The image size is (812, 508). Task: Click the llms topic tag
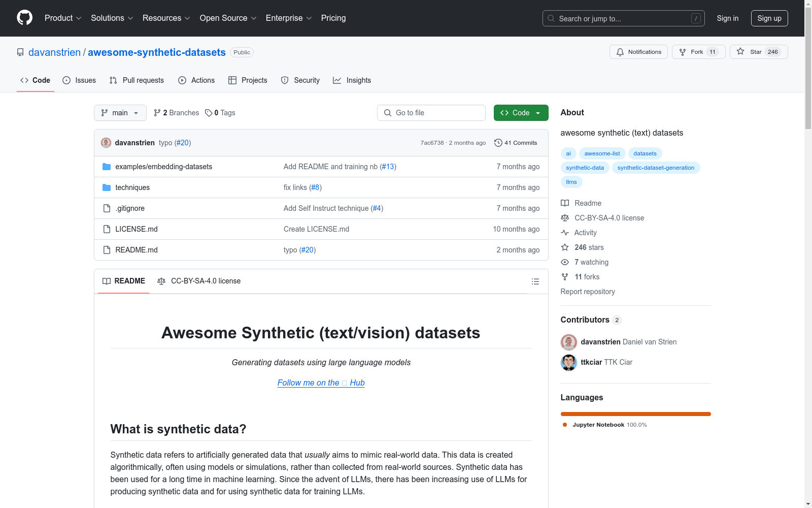[x=571, y=182]
